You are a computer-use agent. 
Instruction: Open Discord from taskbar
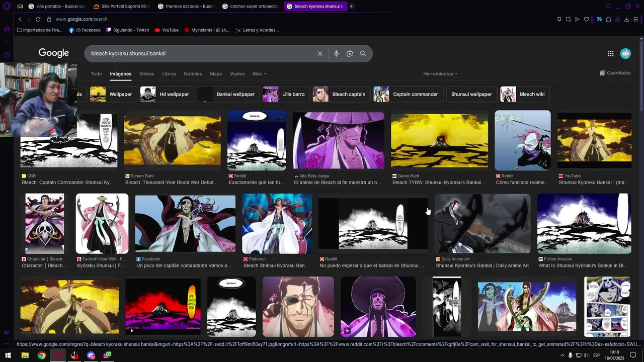point(91,355)
